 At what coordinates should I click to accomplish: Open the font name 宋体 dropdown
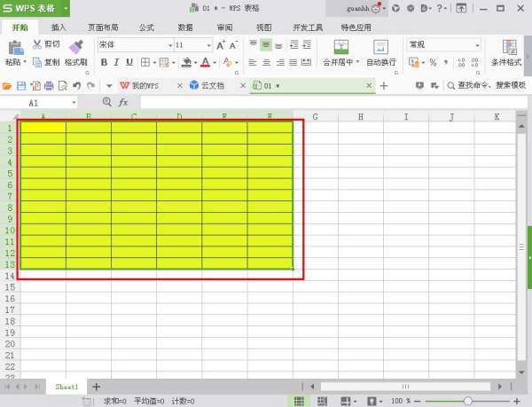(169, 44)
